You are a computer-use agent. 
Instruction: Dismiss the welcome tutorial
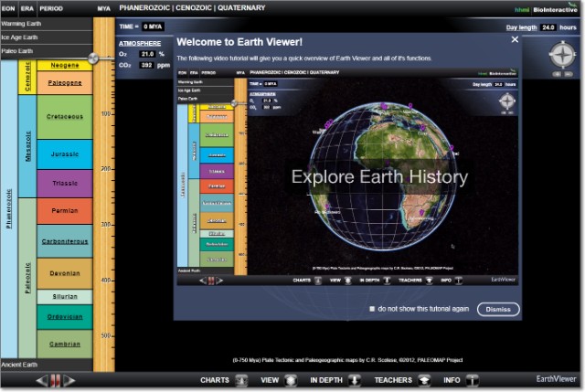498,309
